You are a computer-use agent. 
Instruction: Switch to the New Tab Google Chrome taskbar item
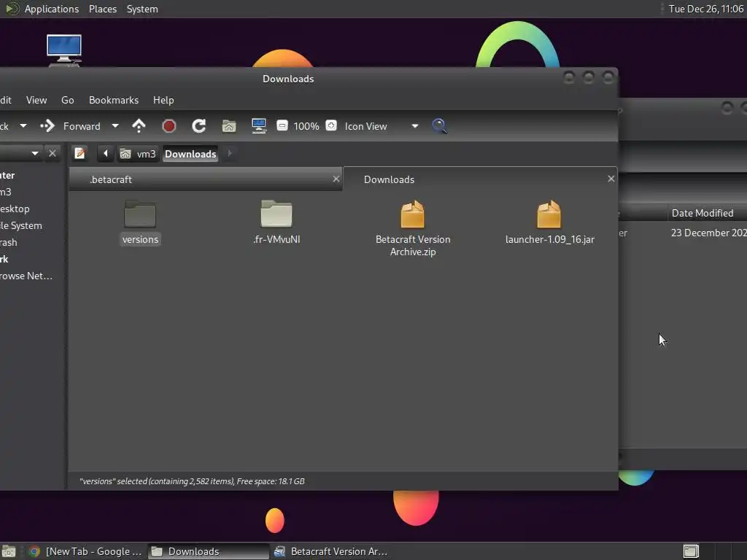85,551
